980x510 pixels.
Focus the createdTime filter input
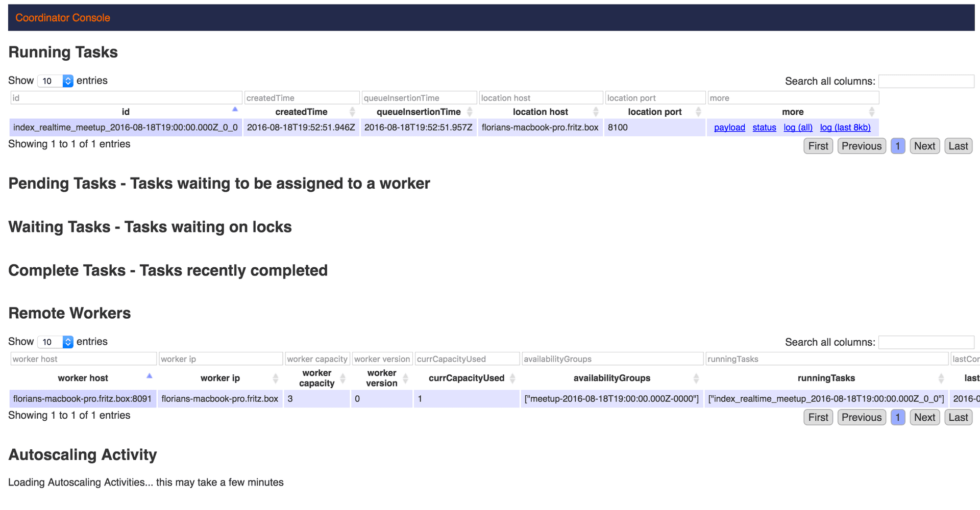(302, 98)
